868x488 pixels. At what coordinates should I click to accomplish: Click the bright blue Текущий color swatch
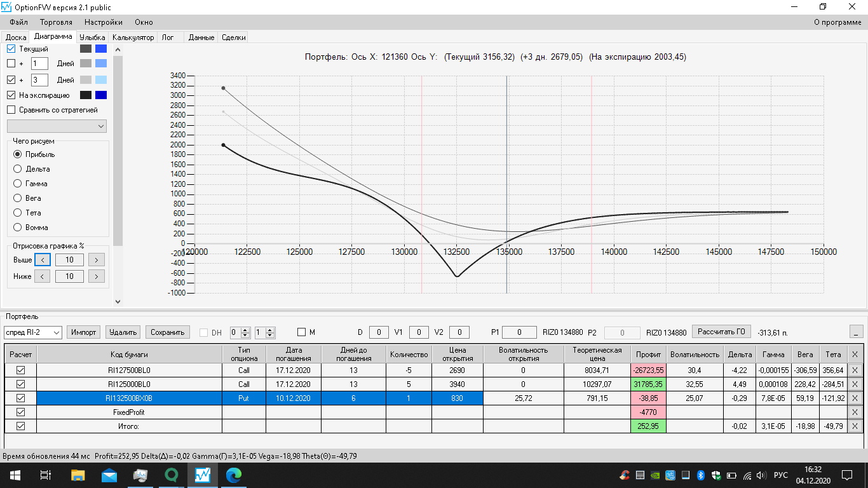101,49
